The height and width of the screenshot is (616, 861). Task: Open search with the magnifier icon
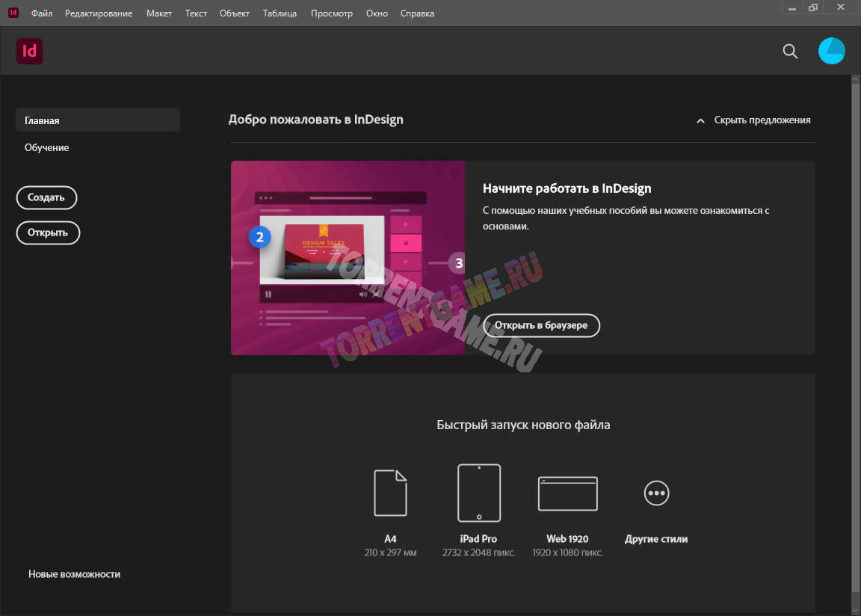[790, 51]
